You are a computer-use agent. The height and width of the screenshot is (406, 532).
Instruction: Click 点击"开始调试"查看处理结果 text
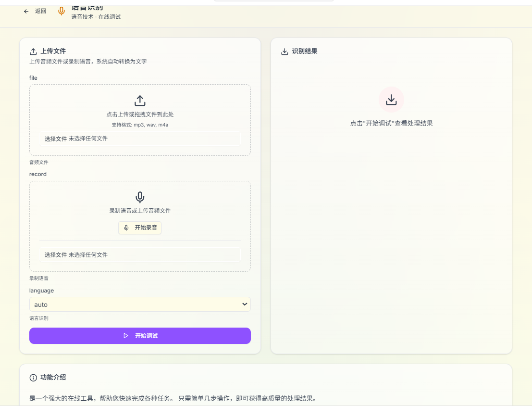click(x=391, y=123)
